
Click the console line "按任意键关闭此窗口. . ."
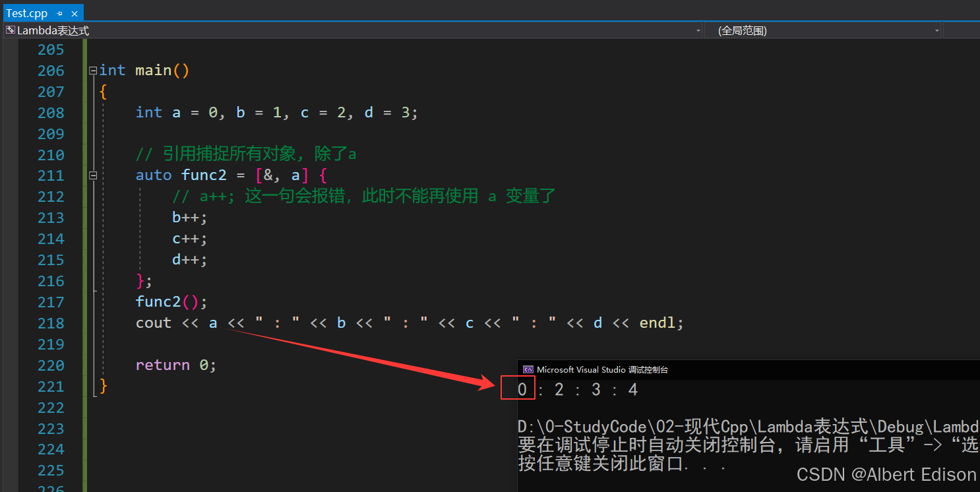[622, 464]
